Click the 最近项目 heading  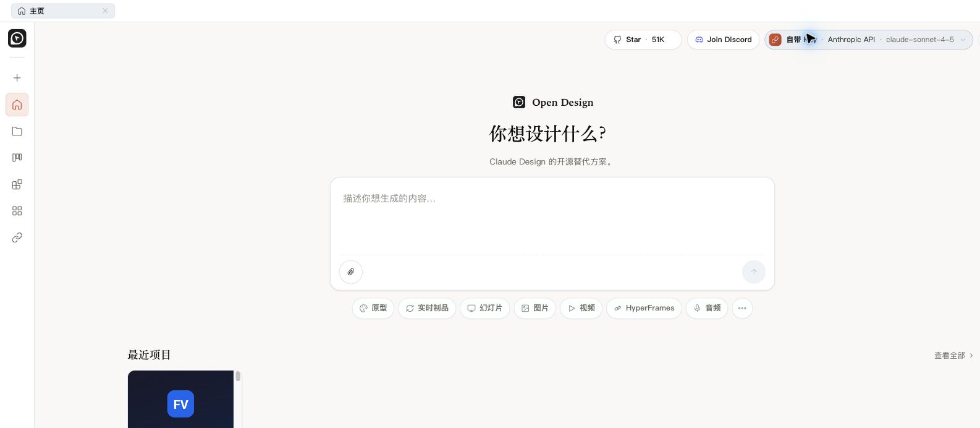point(149,355)
